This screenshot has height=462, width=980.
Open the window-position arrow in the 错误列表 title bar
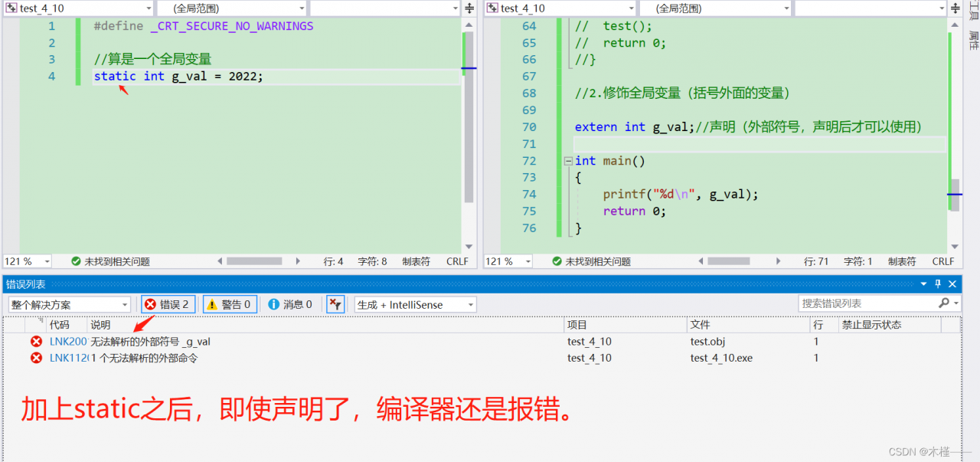click(924, 284)
